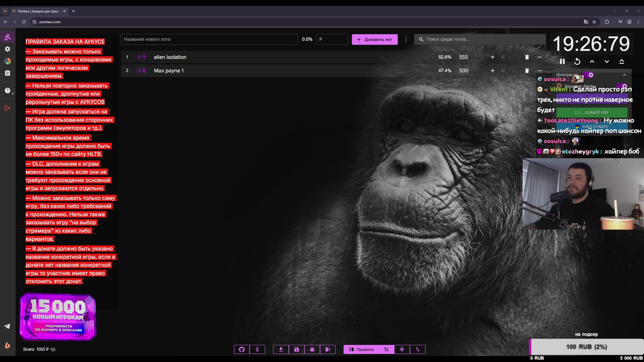Toggle percent display button
This screenshot has height=362, width=644.
coord(386,349)
